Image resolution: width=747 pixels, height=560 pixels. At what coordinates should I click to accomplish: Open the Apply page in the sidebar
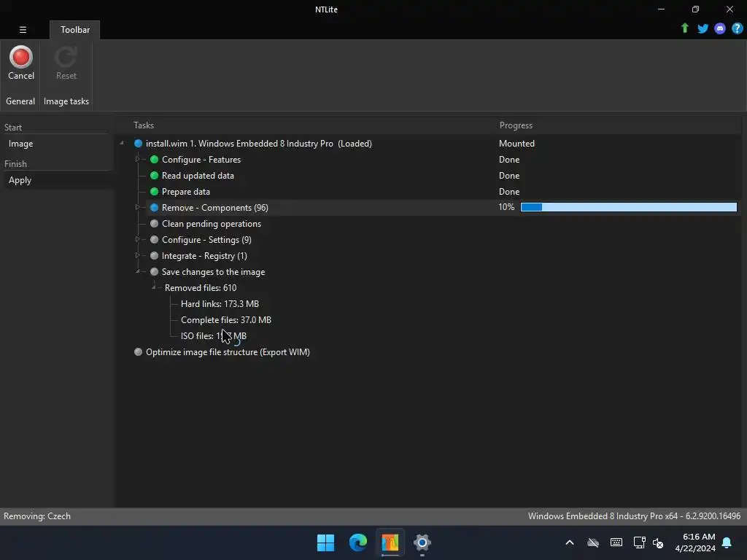click(x=20, y=180)
